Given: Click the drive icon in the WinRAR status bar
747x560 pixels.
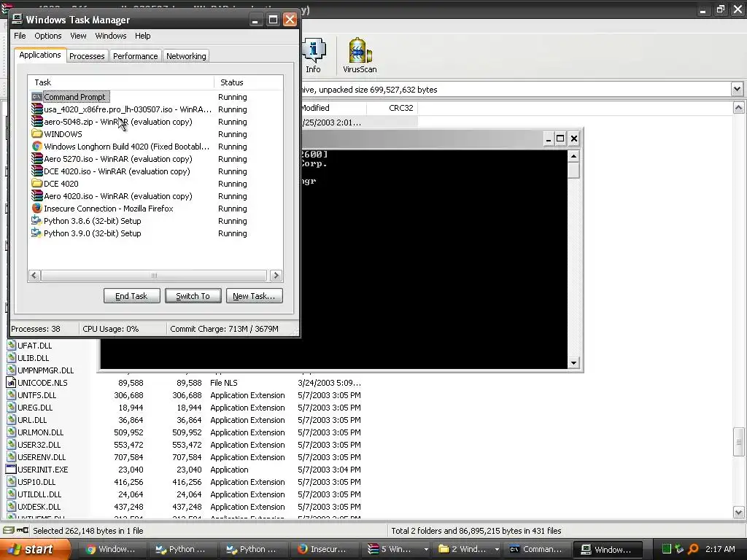Looking at the screenshot, I should tap(9, 530).
